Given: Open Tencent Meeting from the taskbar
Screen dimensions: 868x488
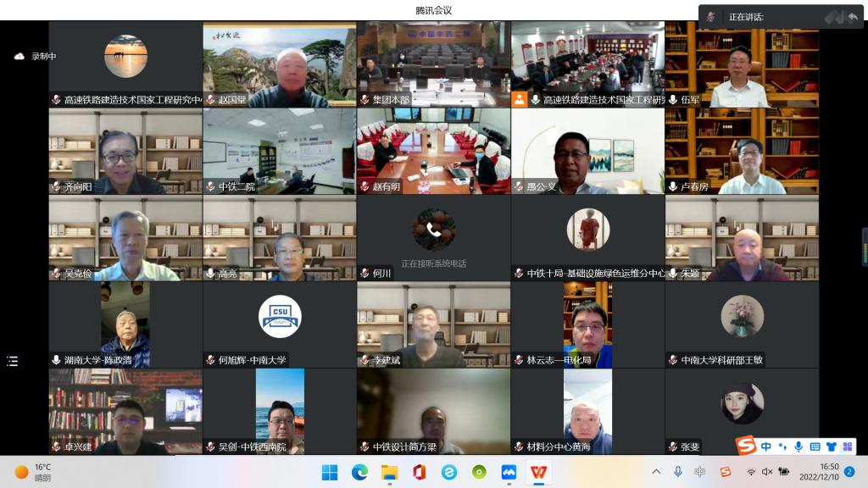Looking at the screenshot, I should coord(509,472).
